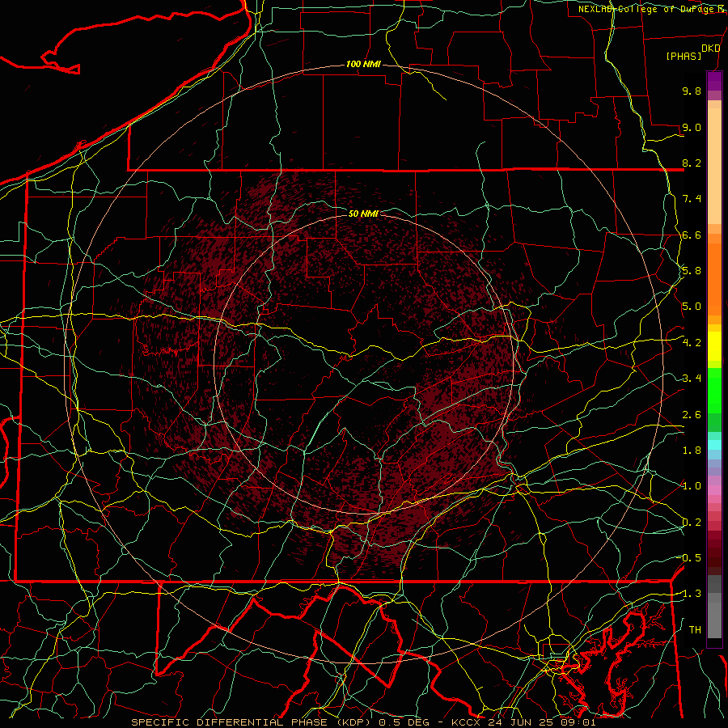This screenshot has height=728, width=728.
Task: Click the bright green segment of the color bar
Action: click(x=714, y=391)
